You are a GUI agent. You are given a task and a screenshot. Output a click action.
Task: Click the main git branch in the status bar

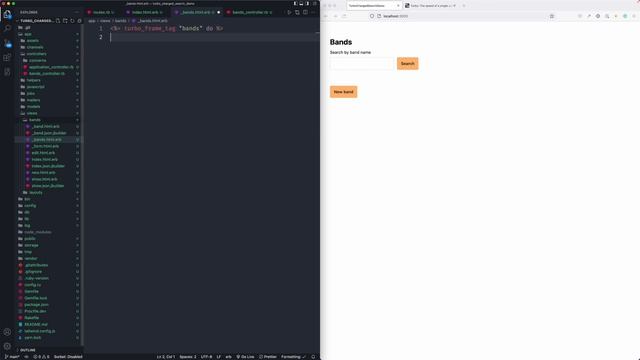click(12, 357)
